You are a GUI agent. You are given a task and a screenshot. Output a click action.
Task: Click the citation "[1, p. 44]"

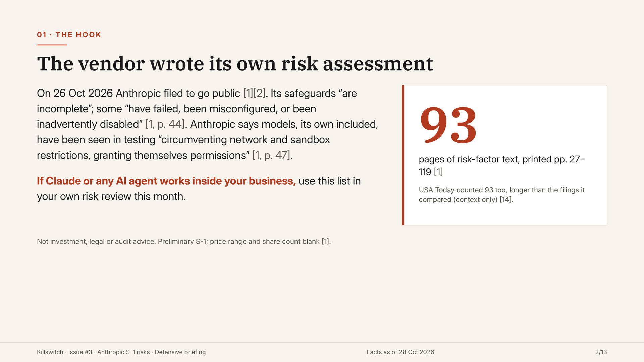pyautogui.click(x=165, y=124)
